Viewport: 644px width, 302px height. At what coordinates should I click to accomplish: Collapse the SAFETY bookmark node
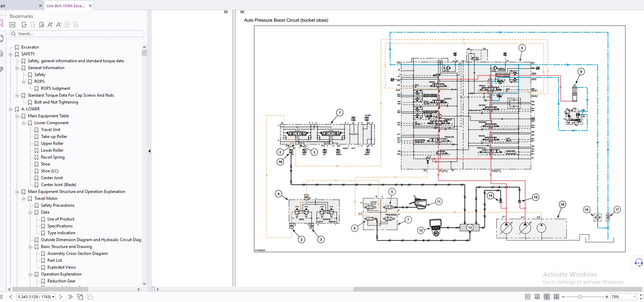(10, 54)
